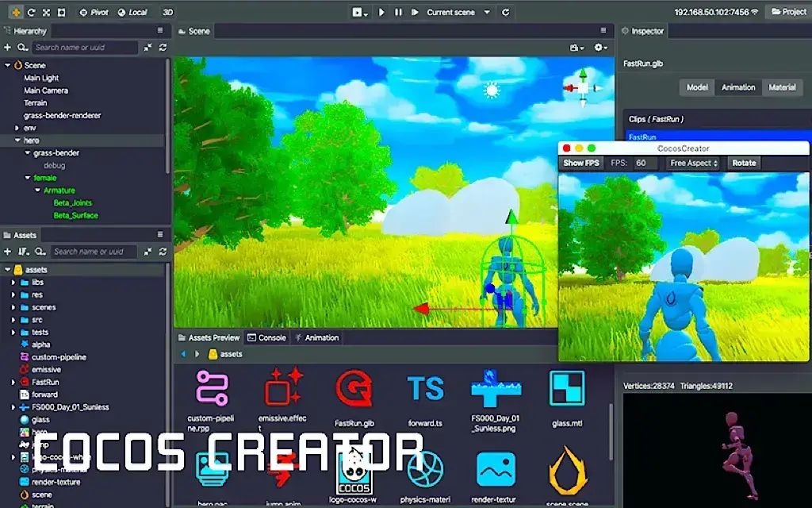Select the Scale transform tool

click(46, 12)
